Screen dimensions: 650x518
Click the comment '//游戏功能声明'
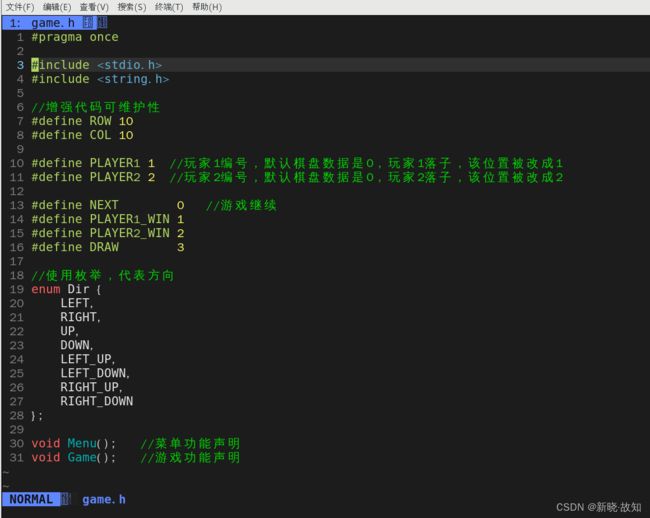click(x=190, y=458)
